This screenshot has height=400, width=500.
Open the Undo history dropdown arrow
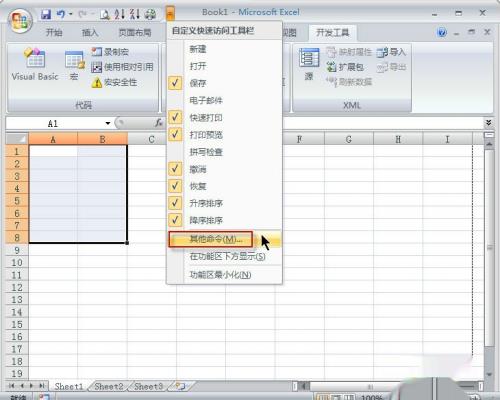(71, 14)
